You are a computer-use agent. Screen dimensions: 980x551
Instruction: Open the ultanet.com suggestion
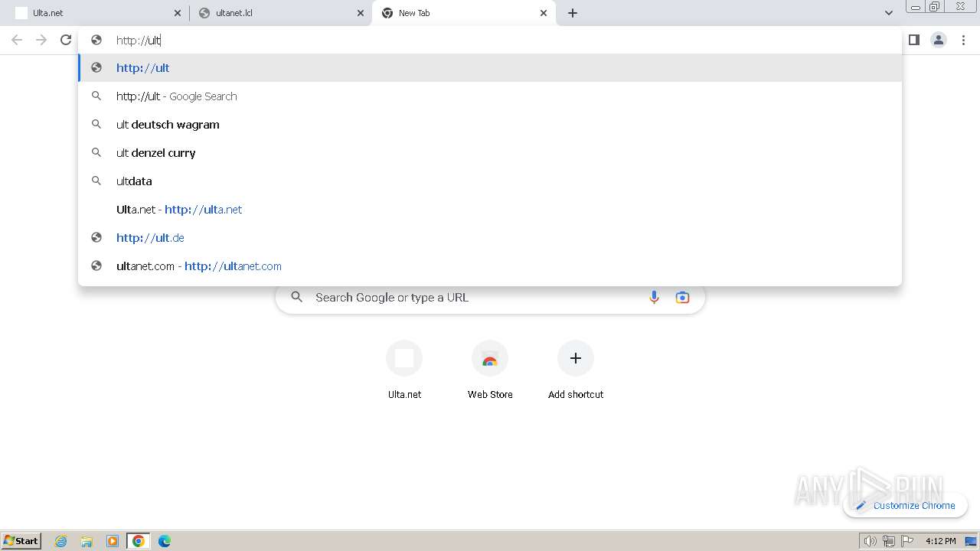tap(490, 266)
